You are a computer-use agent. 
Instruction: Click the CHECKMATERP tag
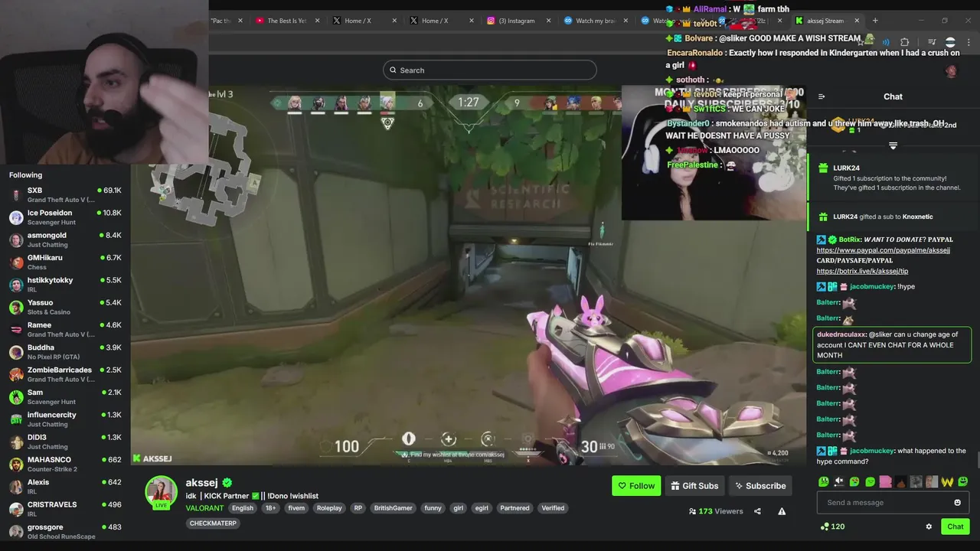(214, 523)
